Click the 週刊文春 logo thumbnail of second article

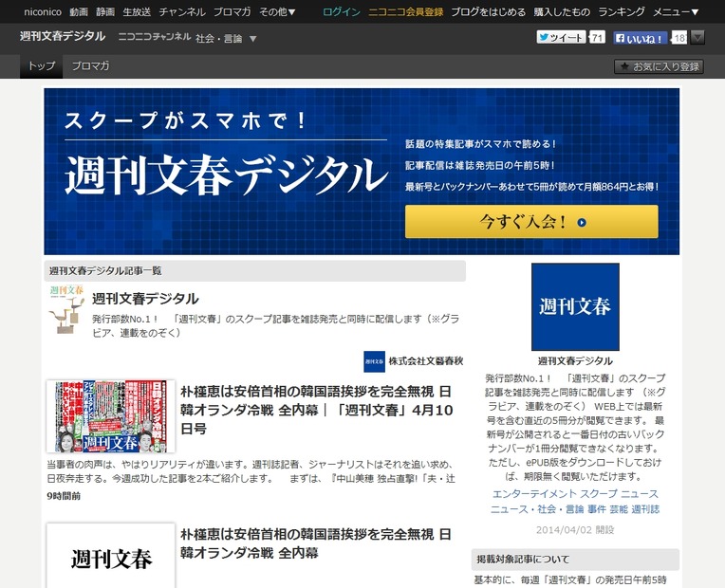pyautogui.click(x=110, y=556)
